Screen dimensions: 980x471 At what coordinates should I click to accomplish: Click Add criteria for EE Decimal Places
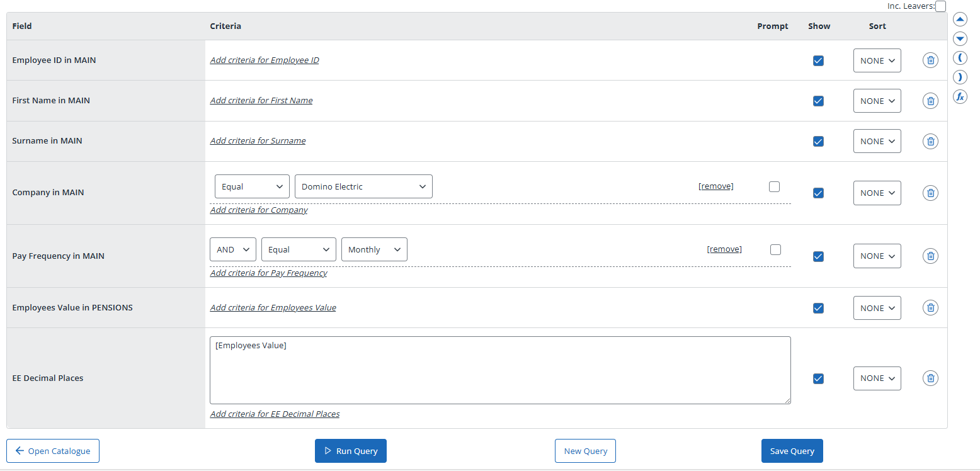click(275, 414)
